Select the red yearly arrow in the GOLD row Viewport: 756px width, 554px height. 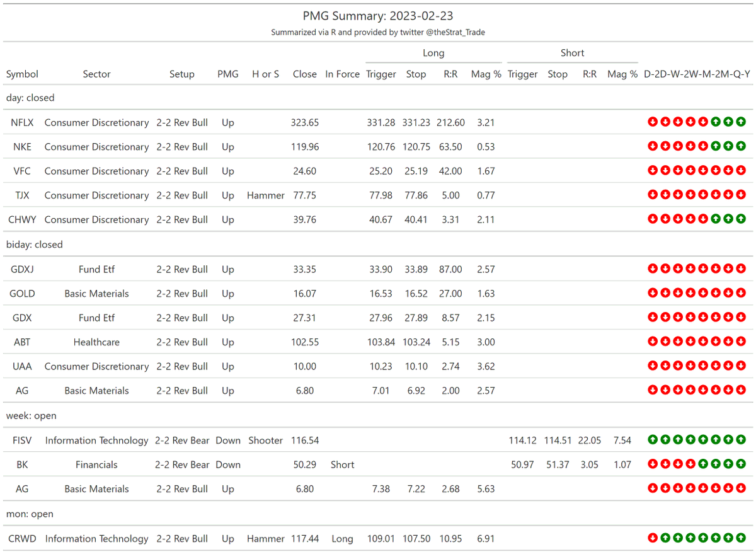coord(741,294)
